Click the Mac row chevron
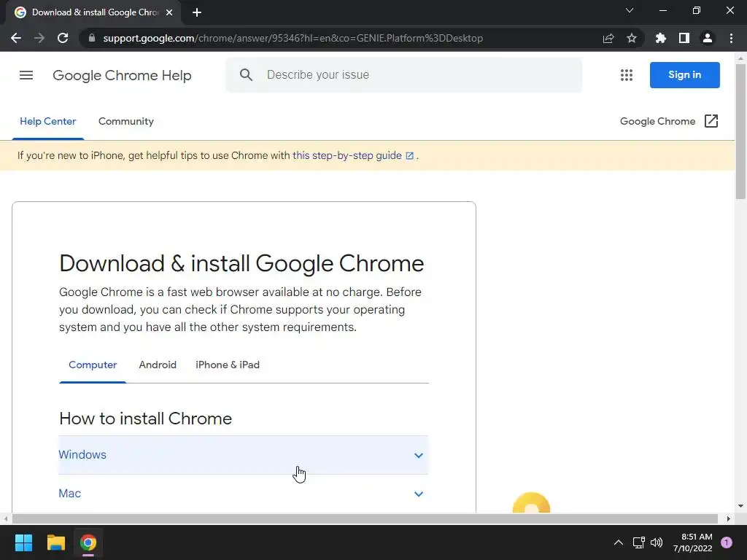This screenshot has width=747, height=560. [418, 494]
